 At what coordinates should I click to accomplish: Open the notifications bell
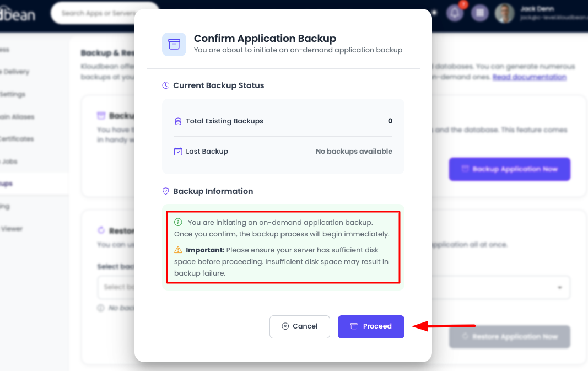[x=454, y=12]
